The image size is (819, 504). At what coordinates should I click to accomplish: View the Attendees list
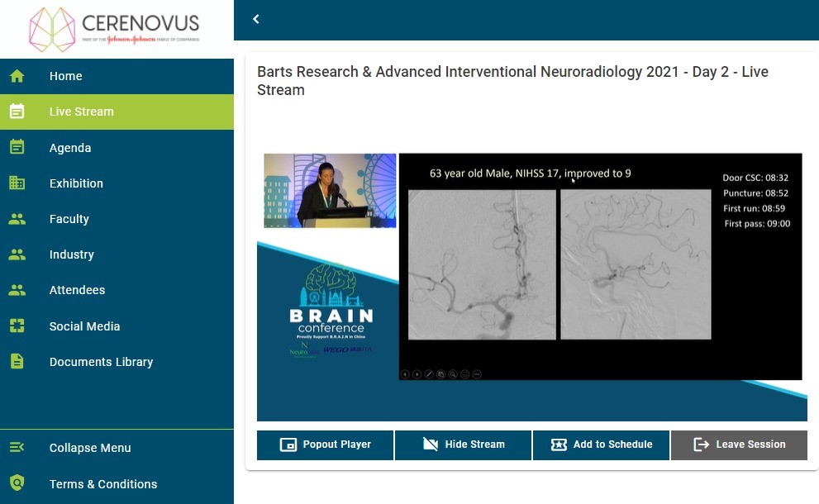[117, 290]
